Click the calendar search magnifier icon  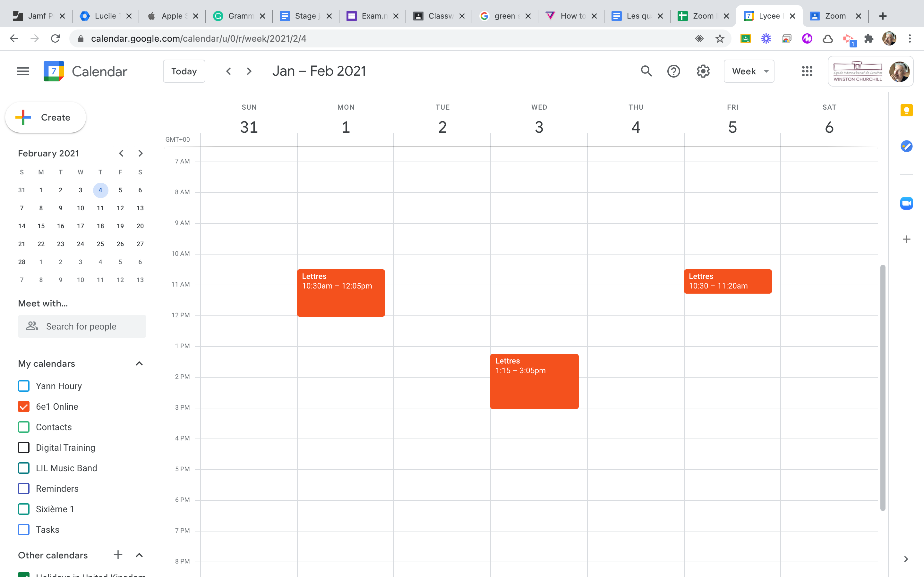pyautogui.click(x=646, y=71)
